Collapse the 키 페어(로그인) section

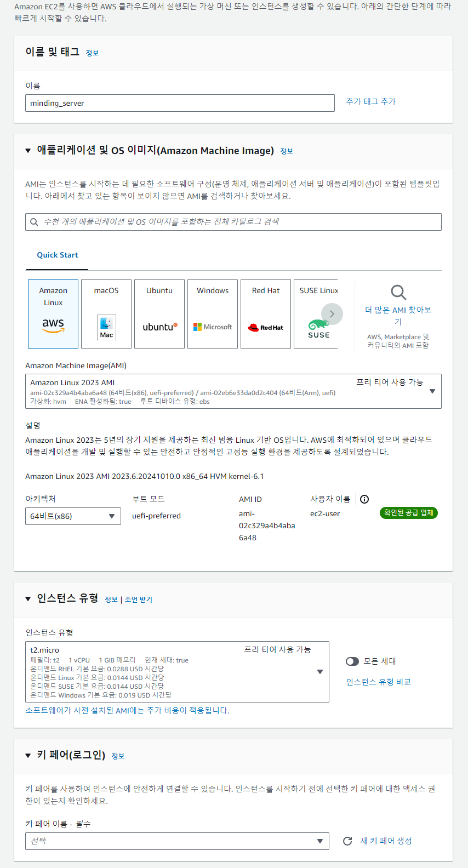click(x=28, y=756)
